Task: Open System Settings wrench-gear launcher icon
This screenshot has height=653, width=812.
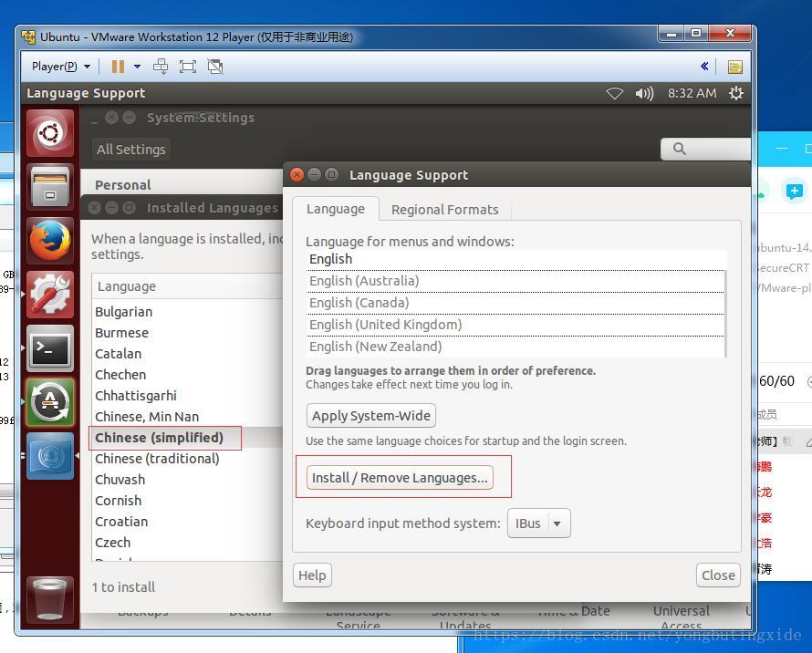Action: pyautogui.click(x=49, y=295)
